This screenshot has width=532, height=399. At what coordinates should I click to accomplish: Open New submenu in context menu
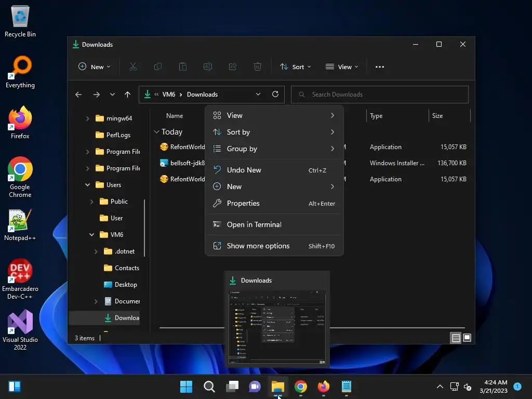pos(274,187)
